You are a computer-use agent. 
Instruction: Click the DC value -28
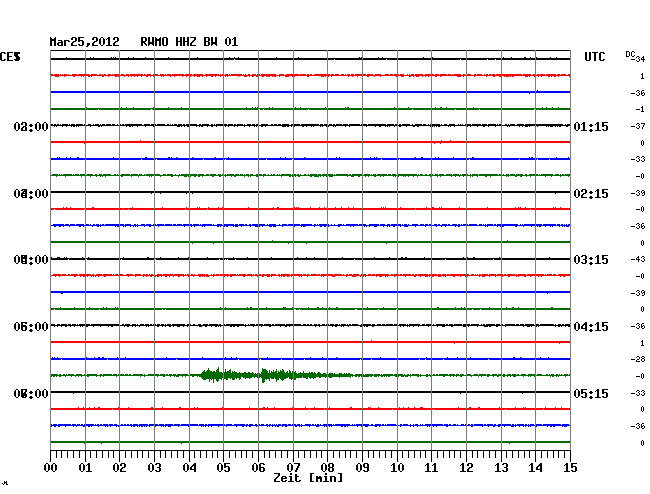638,359
